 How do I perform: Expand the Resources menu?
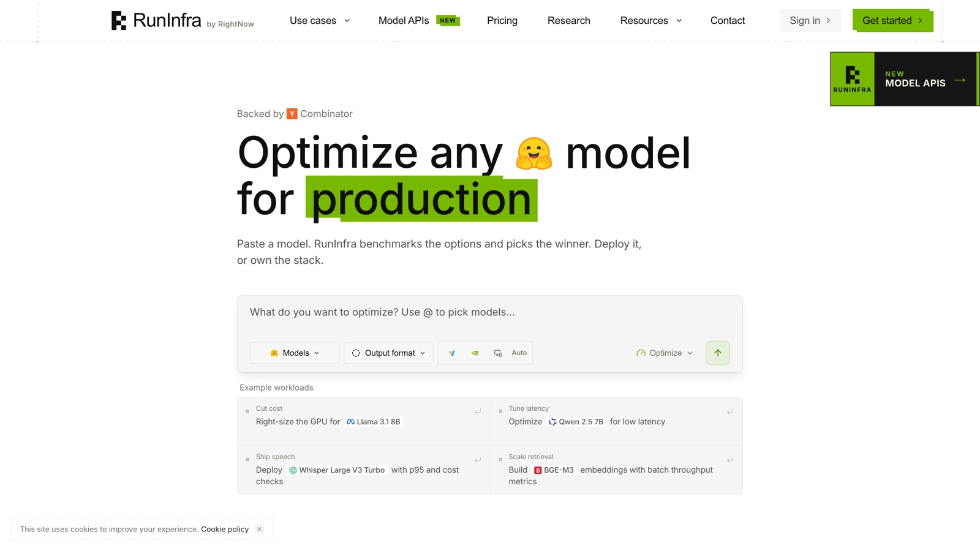click(651, 20)
